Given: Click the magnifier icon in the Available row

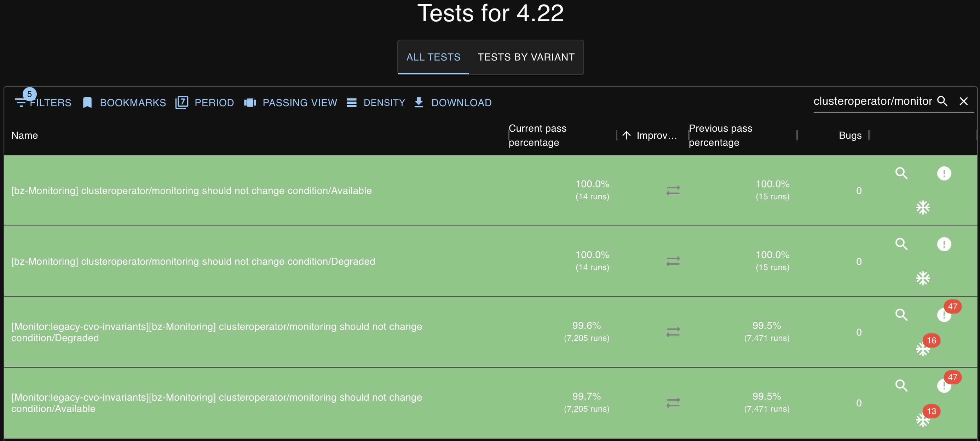Looking at the screenshot, I should tap(901, 173).
